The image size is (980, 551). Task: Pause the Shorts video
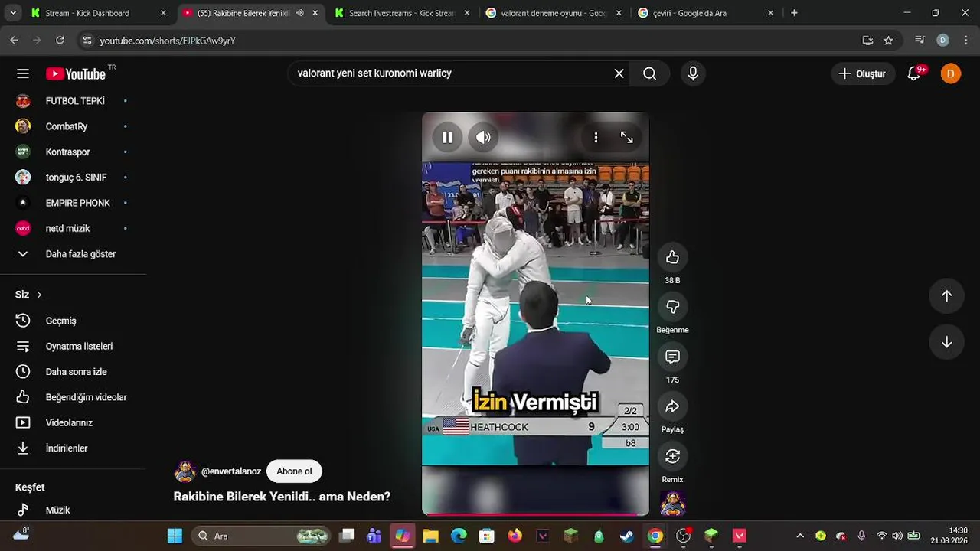point(447,138)
